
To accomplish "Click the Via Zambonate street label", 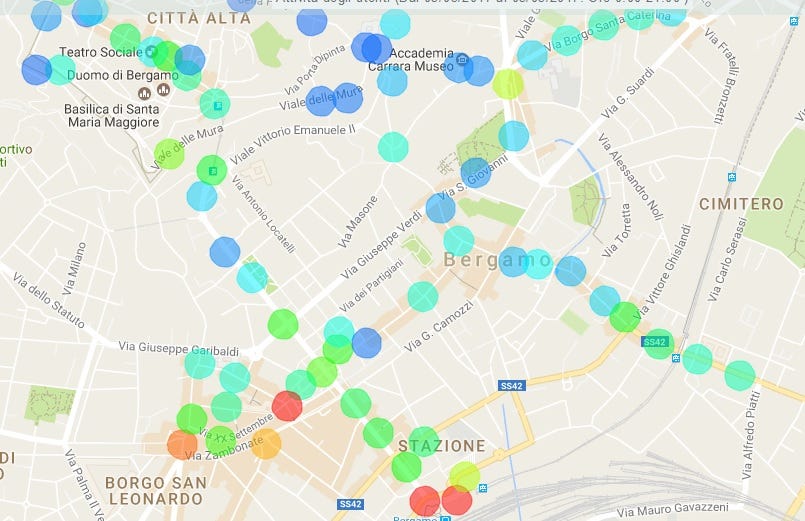I will coord(224,449).
